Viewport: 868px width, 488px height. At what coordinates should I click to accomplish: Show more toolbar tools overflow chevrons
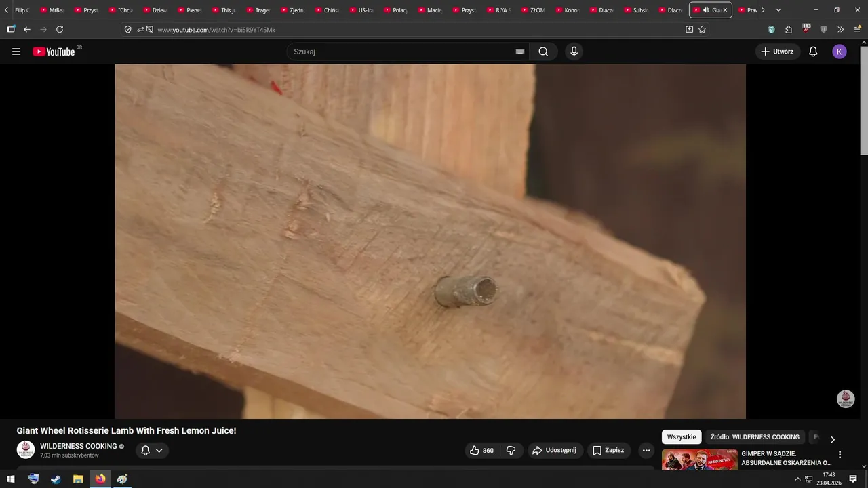(841, 29)
